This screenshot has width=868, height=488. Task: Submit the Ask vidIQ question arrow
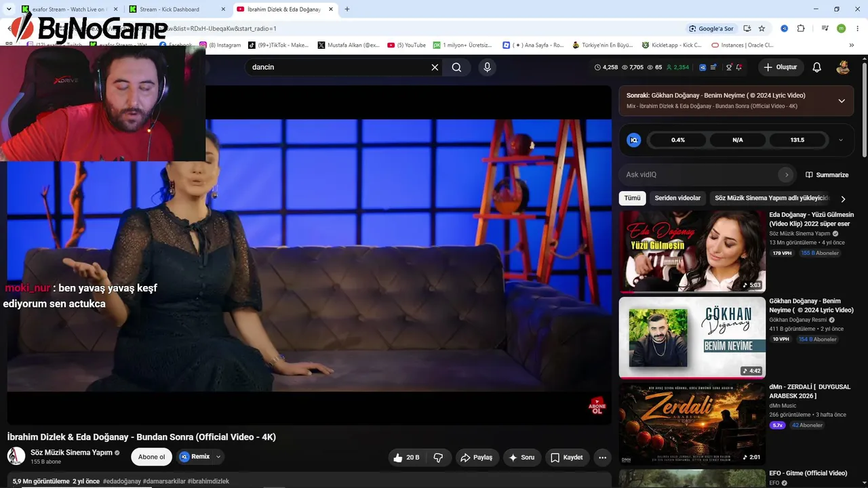pyautogui.click(x=786, y=175)
